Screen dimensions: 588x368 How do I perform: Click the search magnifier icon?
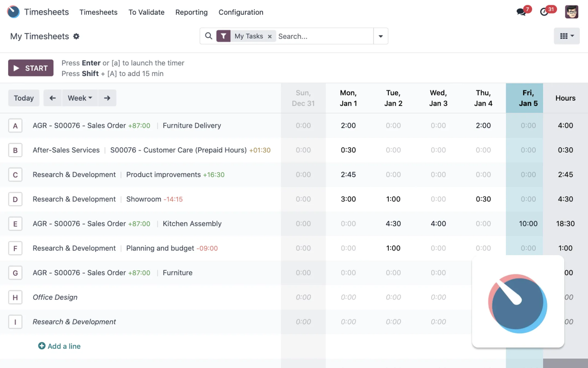tap(209, 36)
